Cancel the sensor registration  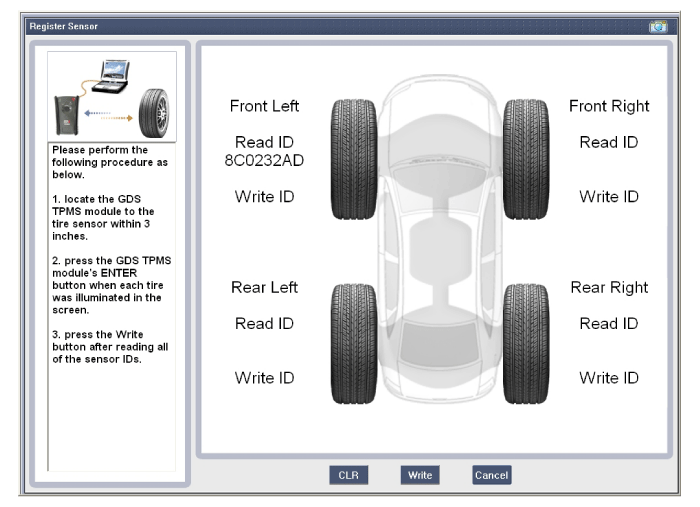point(491,475)
